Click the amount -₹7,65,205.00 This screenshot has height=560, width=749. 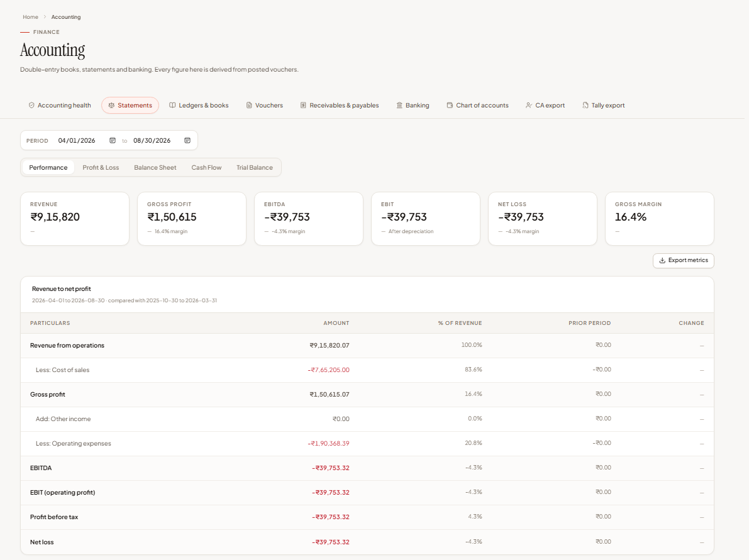point(329,370)
